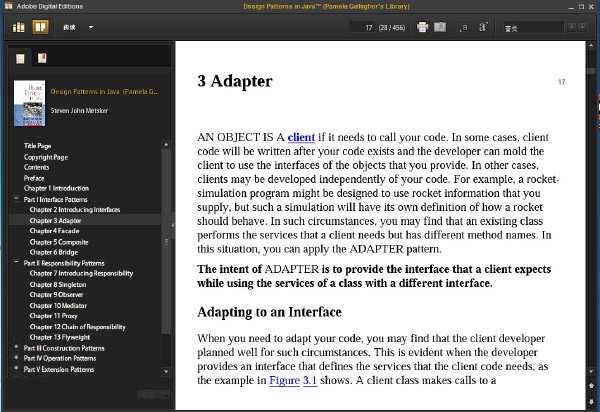Click the book title Design Patterns in Java

coord(104,92)
